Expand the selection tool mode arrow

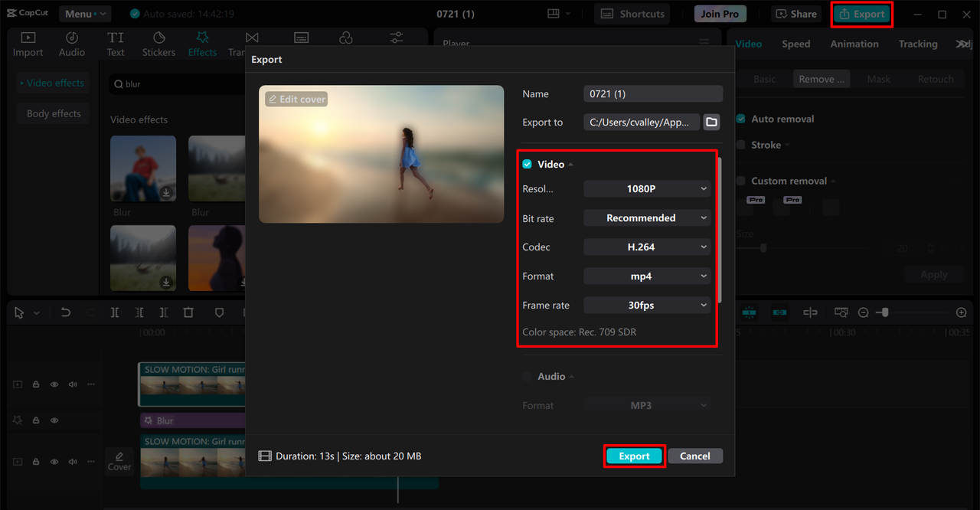(x=37, y=313)
